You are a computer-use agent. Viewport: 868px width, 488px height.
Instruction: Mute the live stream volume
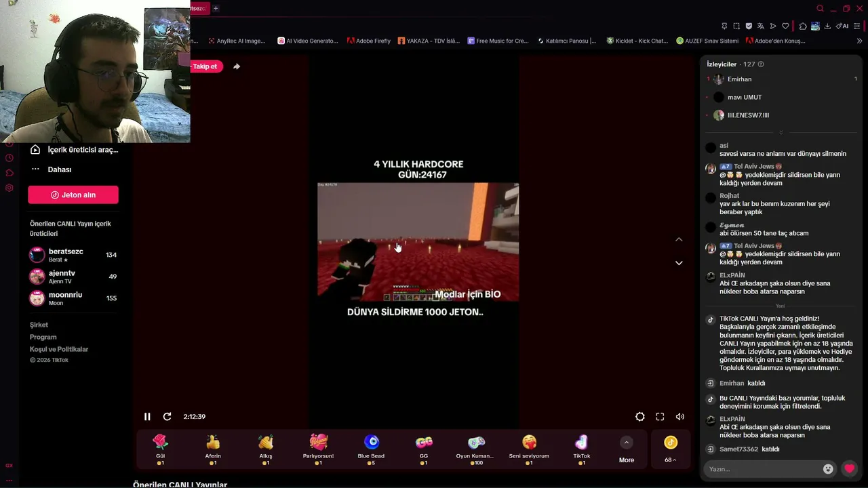(x=680, y=417)
